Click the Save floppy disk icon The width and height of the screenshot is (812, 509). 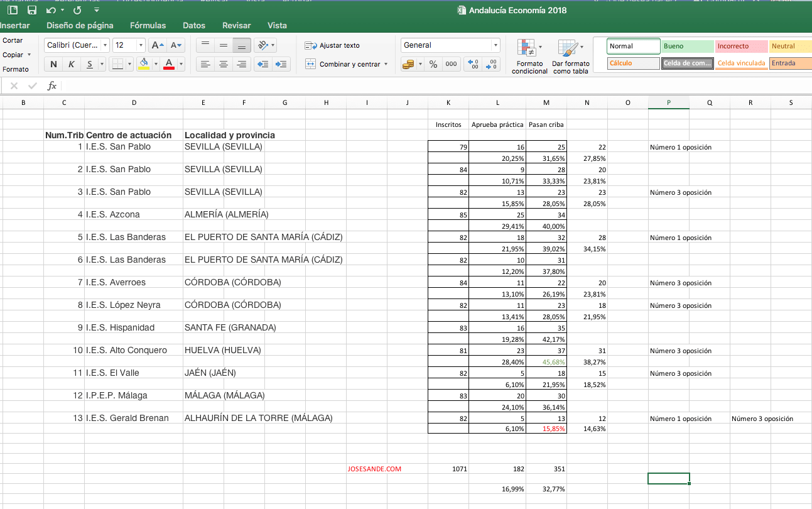coord(32,10)
